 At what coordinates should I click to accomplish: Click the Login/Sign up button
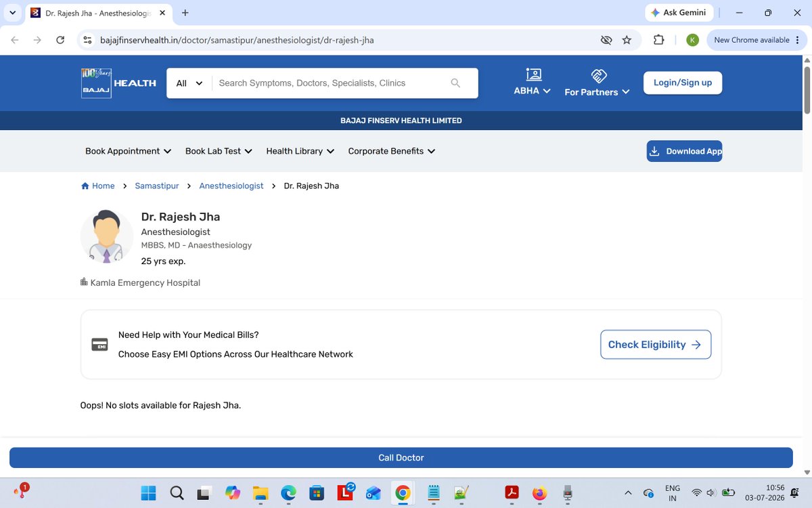[682, 83]
